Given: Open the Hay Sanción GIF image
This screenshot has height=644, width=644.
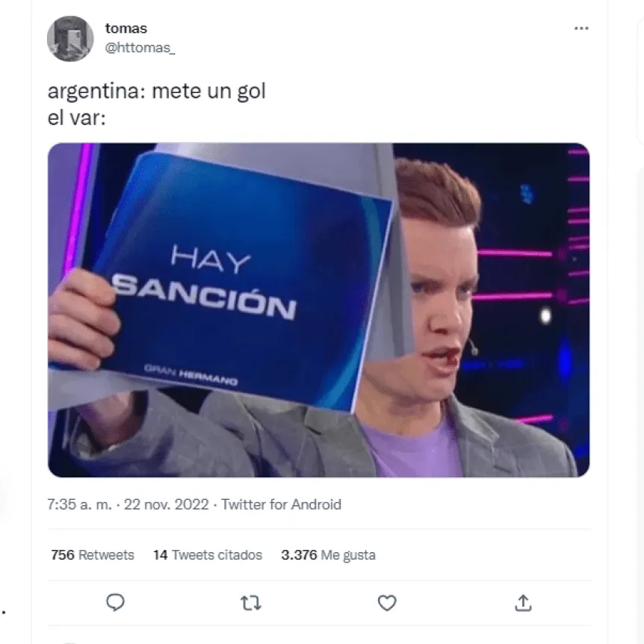Looking at the screenshot, I should [x=319, y=310].
